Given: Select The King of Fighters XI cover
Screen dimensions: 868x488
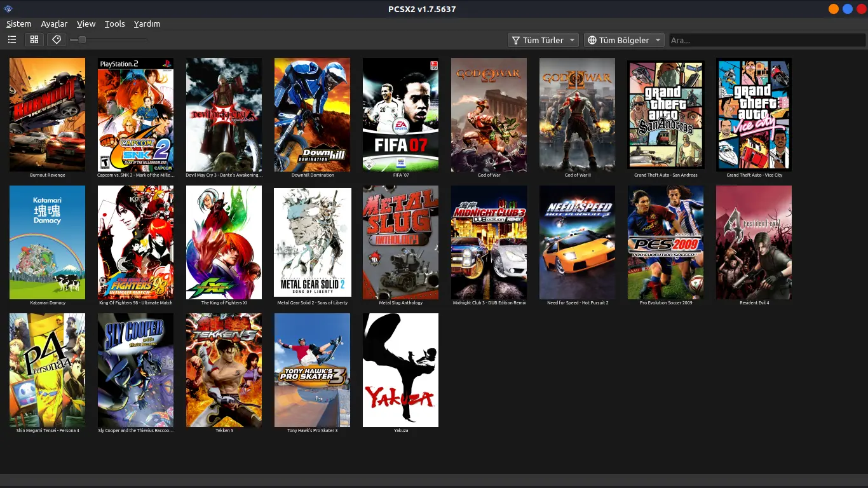Looking at the screenshot, I should (x=224, y=242).
